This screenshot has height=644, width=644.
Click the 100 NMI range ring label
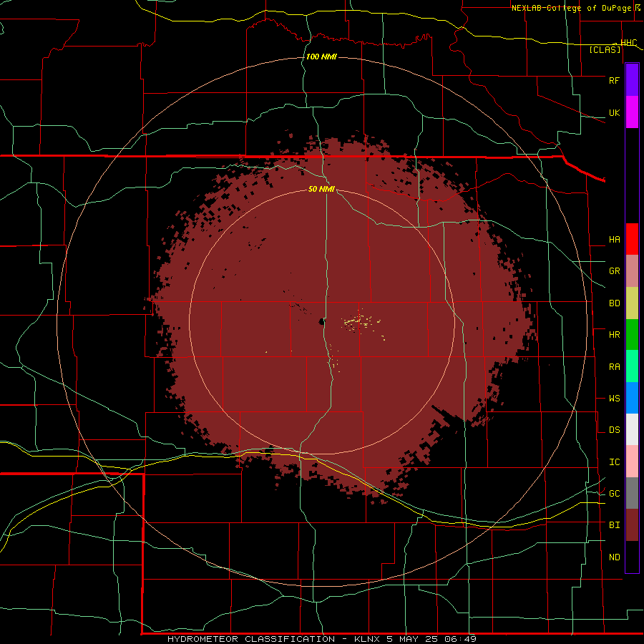tap(321, 57)
